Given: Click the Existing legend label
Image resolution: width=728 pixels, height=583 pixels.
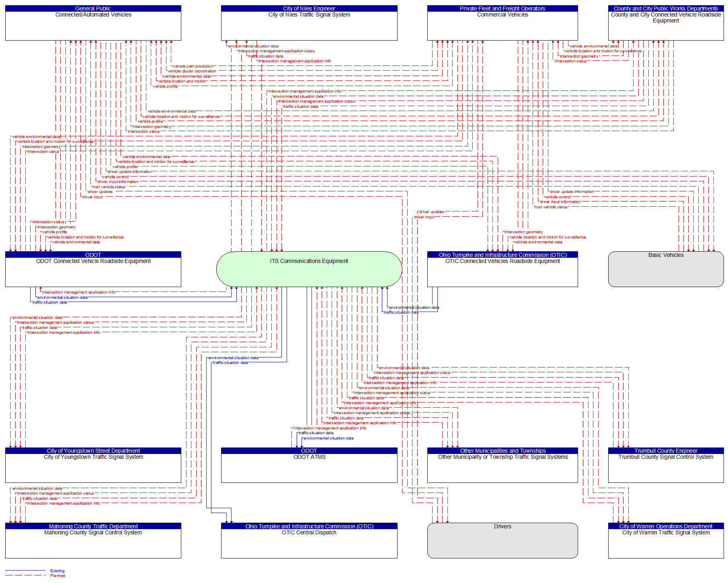Looking at the screenshot, I should point(57,571).
